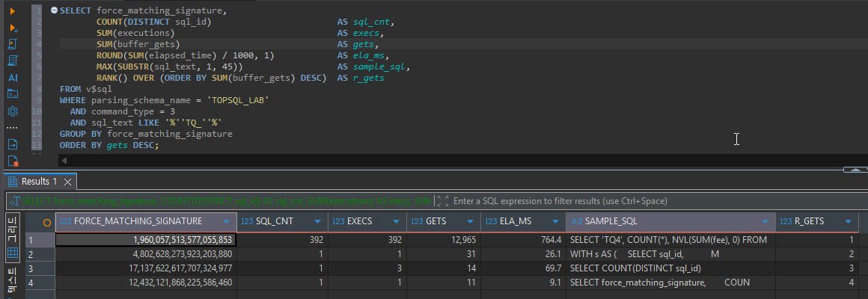
Task: Select result row number 2 header
Action: (x=40, y=254)
